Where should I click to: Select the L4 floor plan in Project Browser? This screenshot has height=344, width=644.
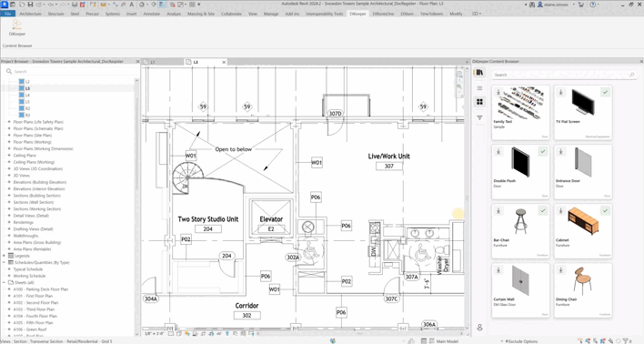[27, 95]
